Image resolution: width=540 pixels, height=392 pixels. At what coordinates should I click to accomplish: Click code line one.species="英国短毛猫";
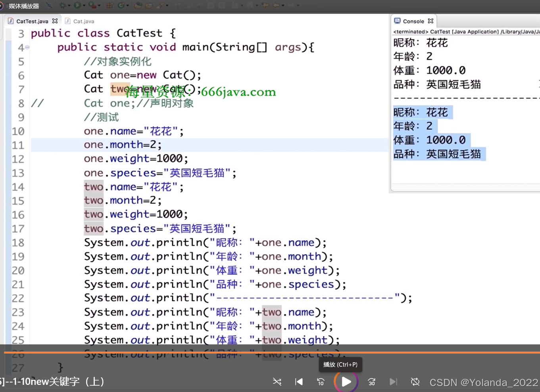[160, 173]
